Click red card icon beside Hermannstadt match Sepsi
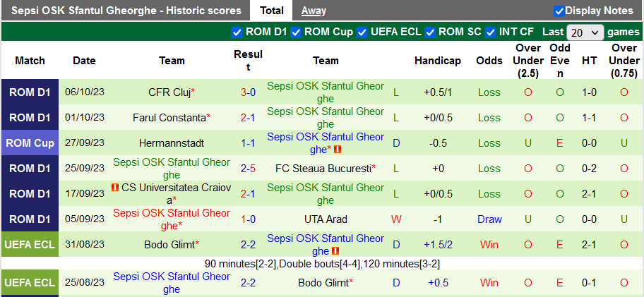The image size is (644, 297). click(338, 150)
